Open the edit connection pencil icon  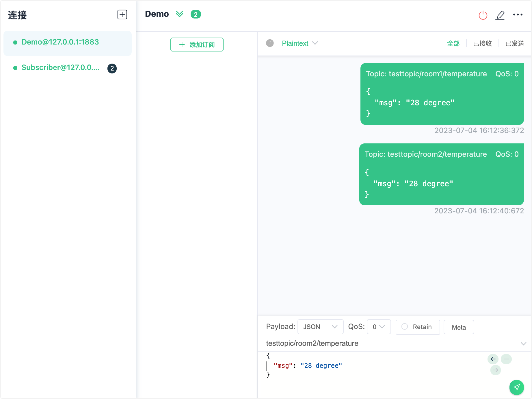tap(500, 15)
